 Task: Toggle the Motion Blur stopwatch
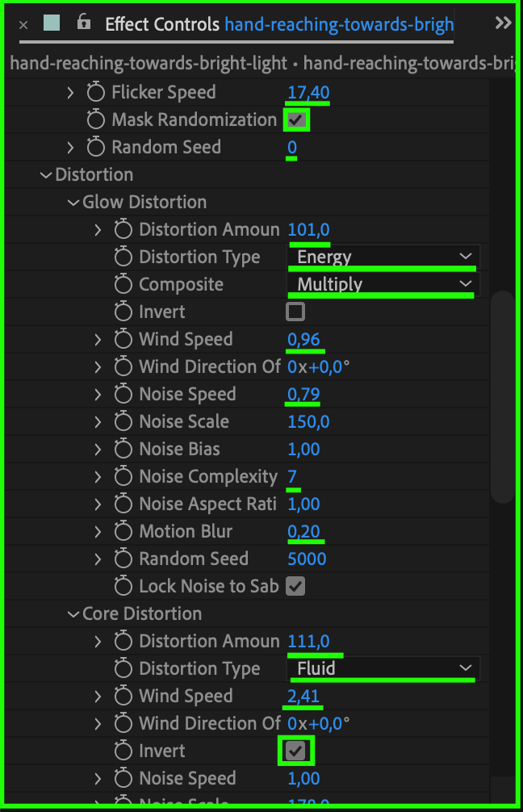(123, 531)
